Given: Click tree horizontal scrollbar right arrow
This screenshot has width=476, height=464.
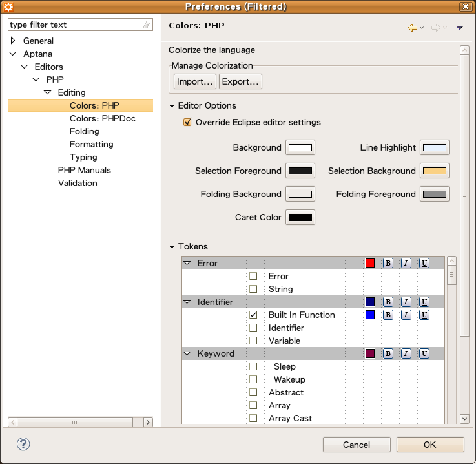Looking at the screenshot, I should (x=148, y=422).
